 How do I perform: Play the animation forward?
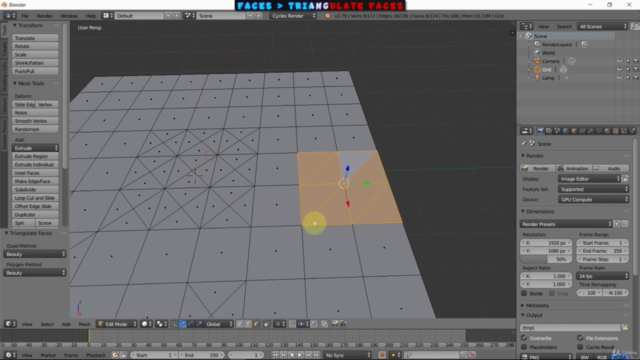(300, 355)
